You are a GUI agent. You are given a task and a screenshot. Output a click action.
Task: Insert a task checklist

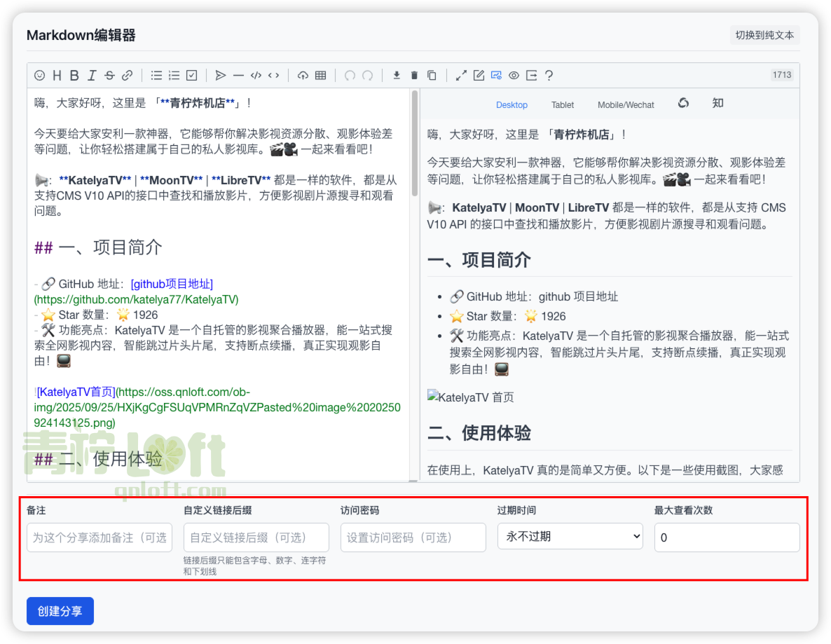click(x=192, y=75)
